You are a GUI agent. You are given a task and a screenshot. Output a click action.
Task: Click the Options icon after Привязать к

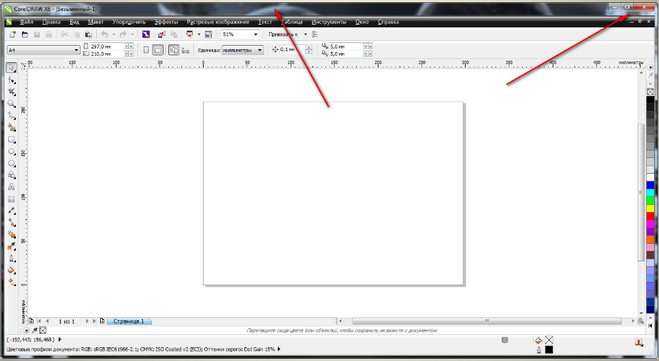(x=315, y=34)
